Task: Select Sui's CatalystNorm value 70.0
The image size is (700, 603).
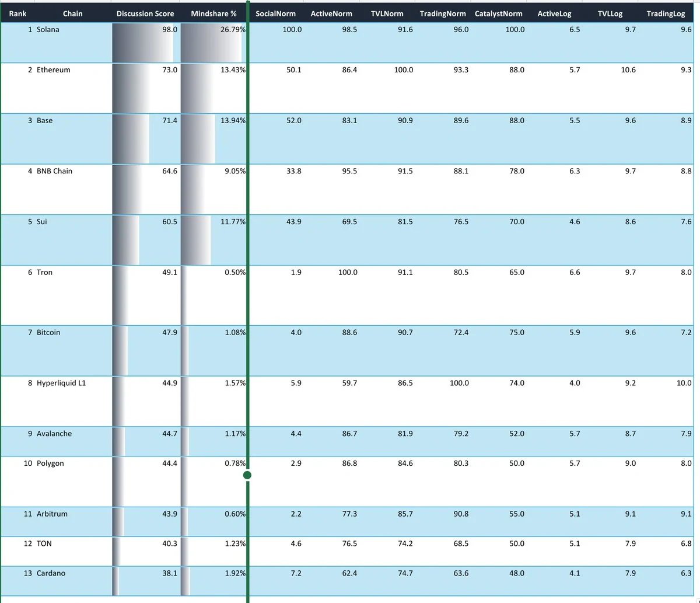Action: (x=516, y=222)
